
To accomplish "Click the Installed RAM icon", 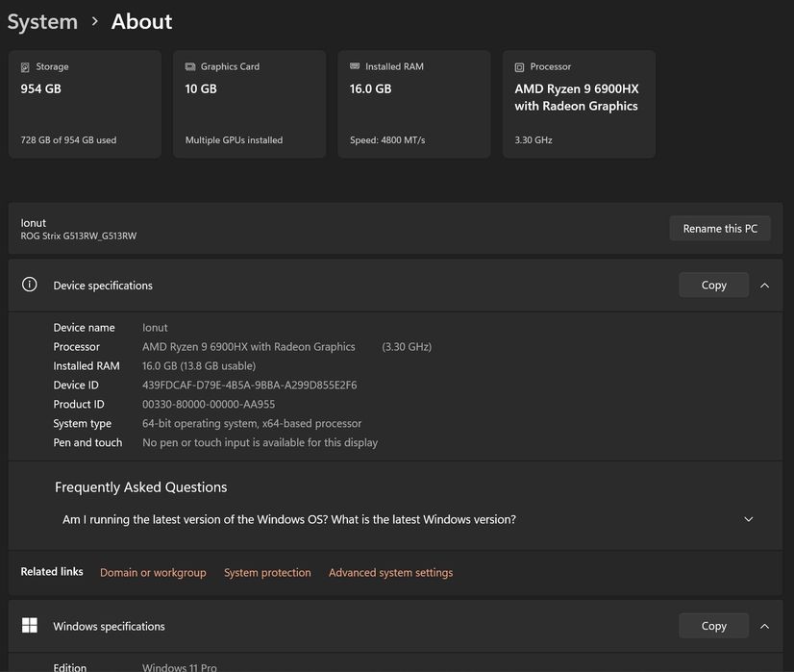I will (355, 67).
